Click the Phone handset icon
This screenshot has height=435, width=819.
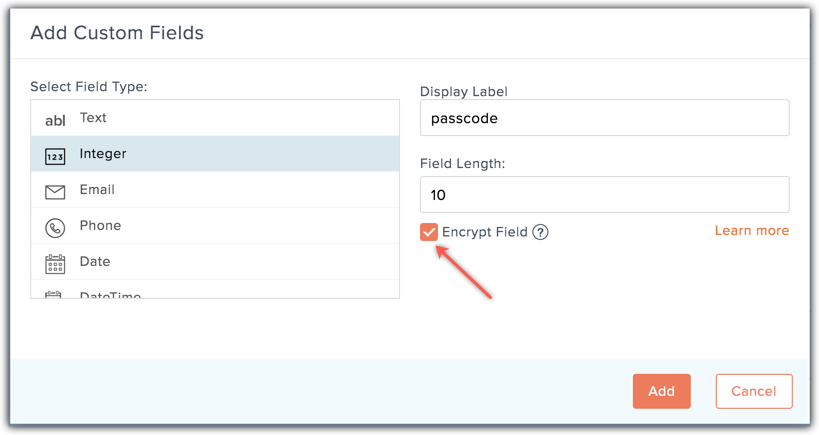(55, 228)
